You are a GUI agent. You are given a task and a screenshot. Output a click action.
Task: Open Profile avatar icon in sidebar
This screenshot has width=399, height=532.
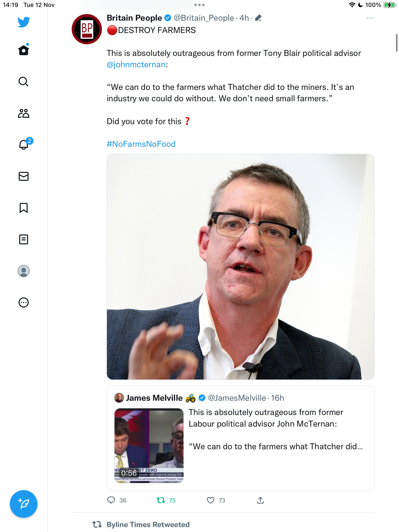[24, 271]
